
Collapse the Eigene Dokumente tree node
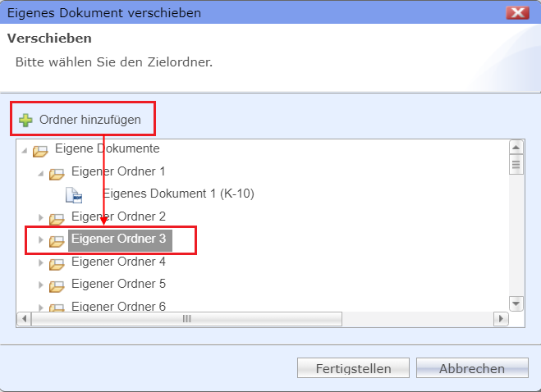pos(24,151)
